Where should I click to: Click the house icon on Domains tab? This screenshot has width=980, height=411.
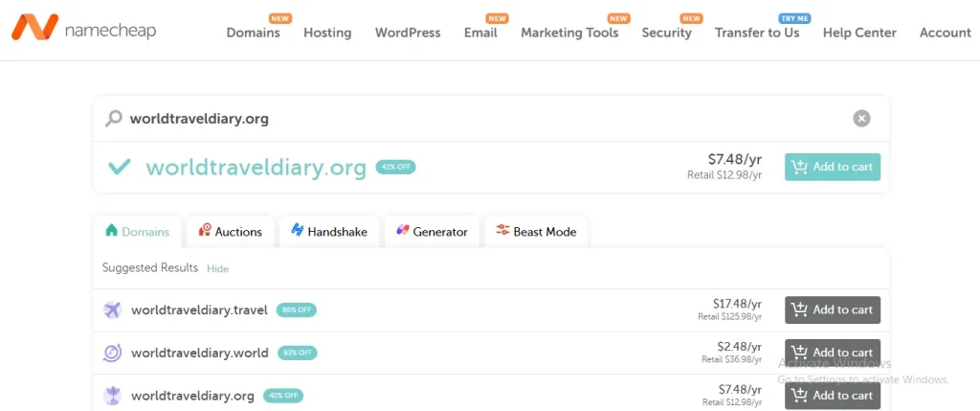(111, 230)
